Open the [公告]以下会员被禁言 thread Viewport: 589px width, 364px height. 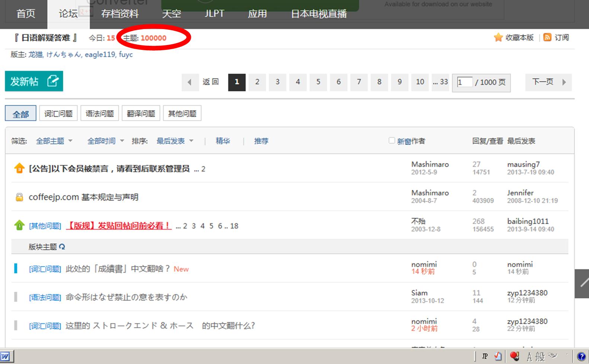[x=109, y=169]
